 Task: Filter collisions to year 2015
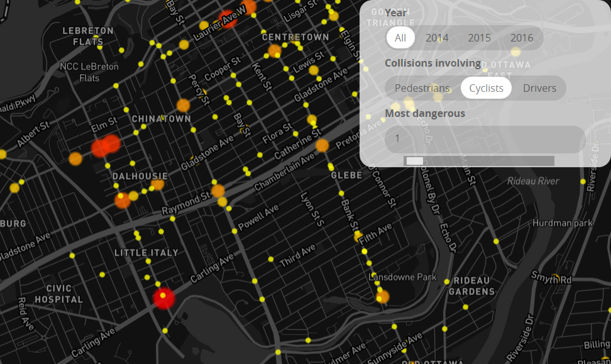click(x=479, y=38)
